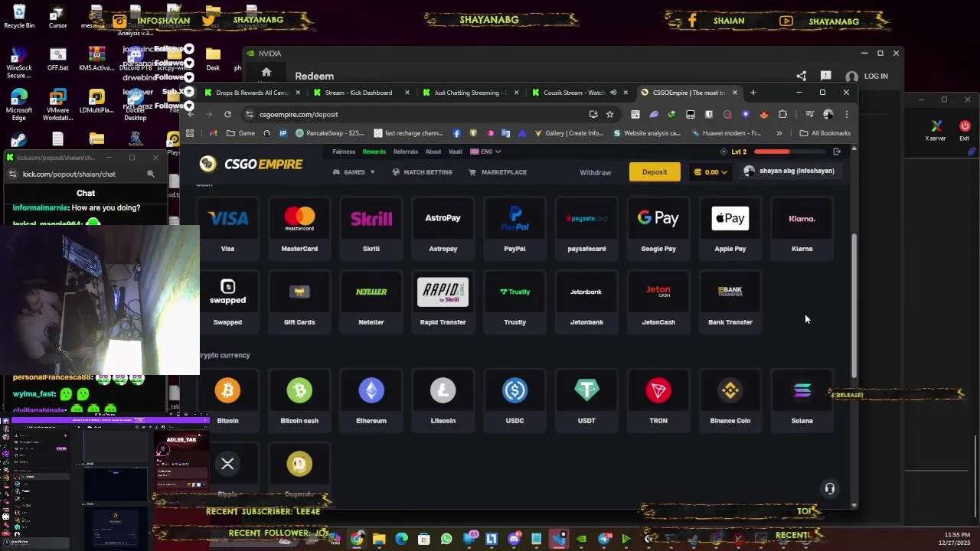This screenshot has width=980, height=551.
Task: Reload the CSGOEmpire page
Action: [x=227, y=114]
